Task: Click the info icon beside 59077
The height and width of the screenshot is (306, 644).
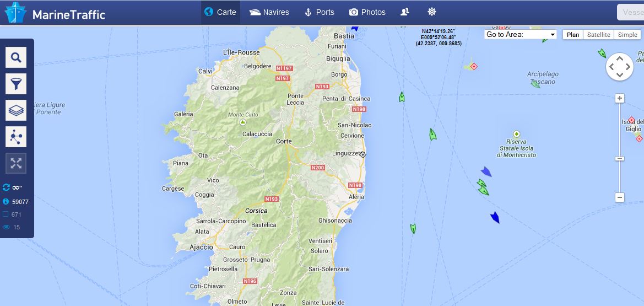Action: point(6,202)
